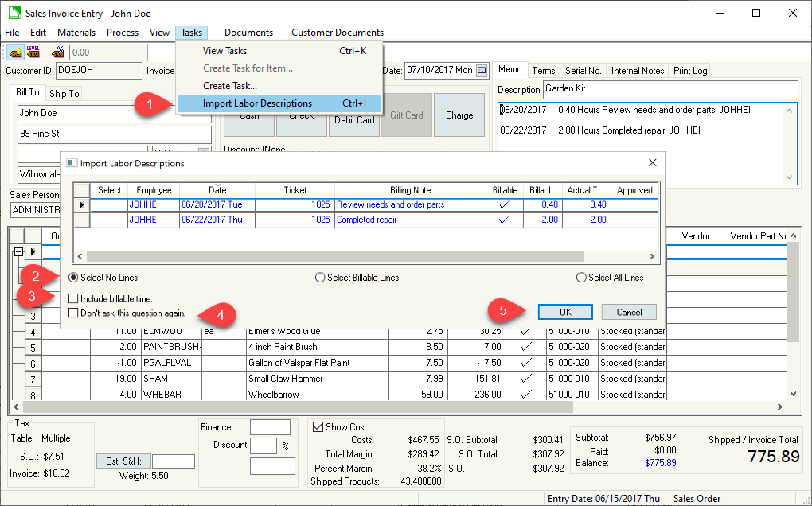Click the memo Description field containing Garden Kit
Screen dimensions: 812x506
(670, 89)
